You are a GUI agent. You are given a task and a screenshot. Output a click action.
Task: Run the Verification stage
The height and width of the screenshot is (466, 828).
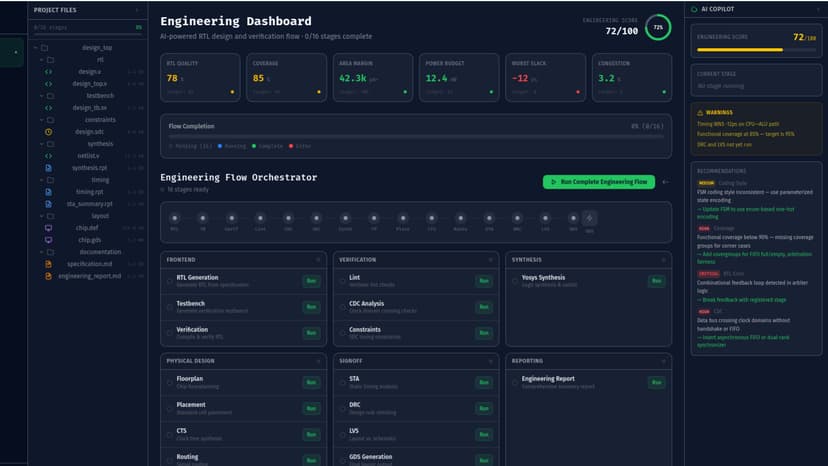click(312, 333)
